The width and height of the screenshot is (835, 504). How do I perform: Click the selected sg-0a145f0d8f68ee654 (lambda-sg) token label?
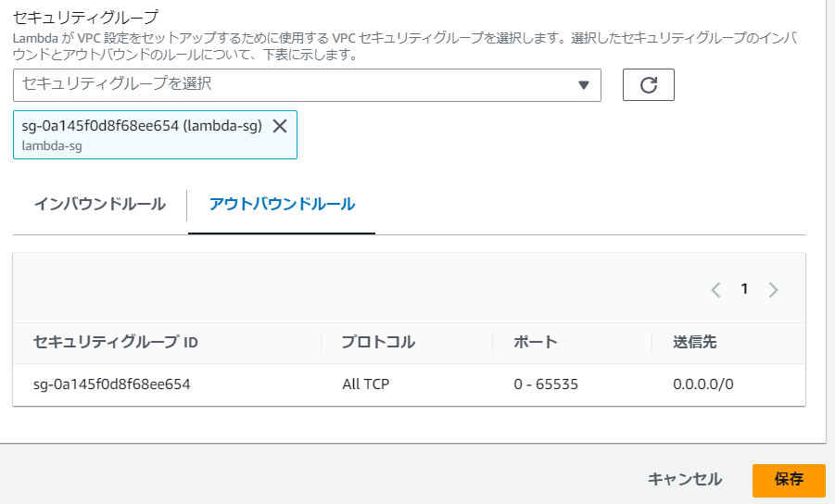pyautogui.click(x=142, y=126)
